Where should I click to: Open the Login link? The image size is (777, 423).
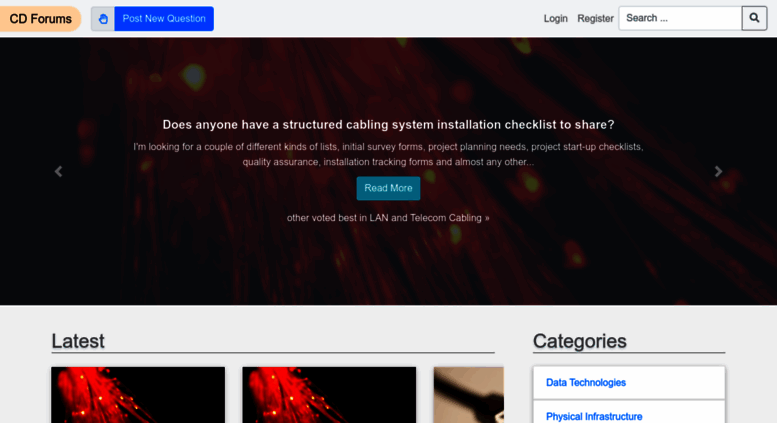pos(555,18)
